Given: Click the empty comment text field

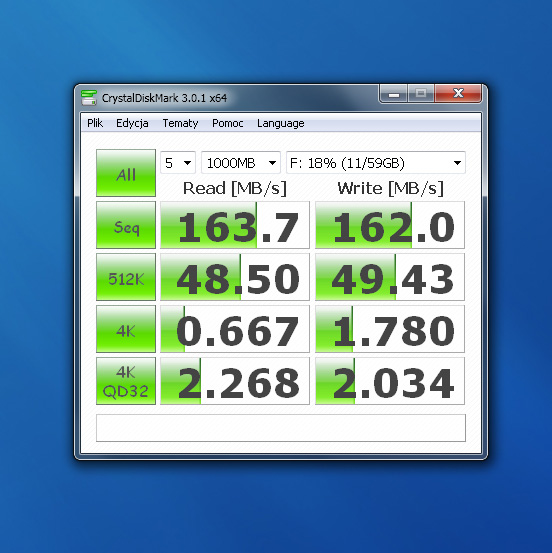Looking at the screenshot, I should point(281,428).
